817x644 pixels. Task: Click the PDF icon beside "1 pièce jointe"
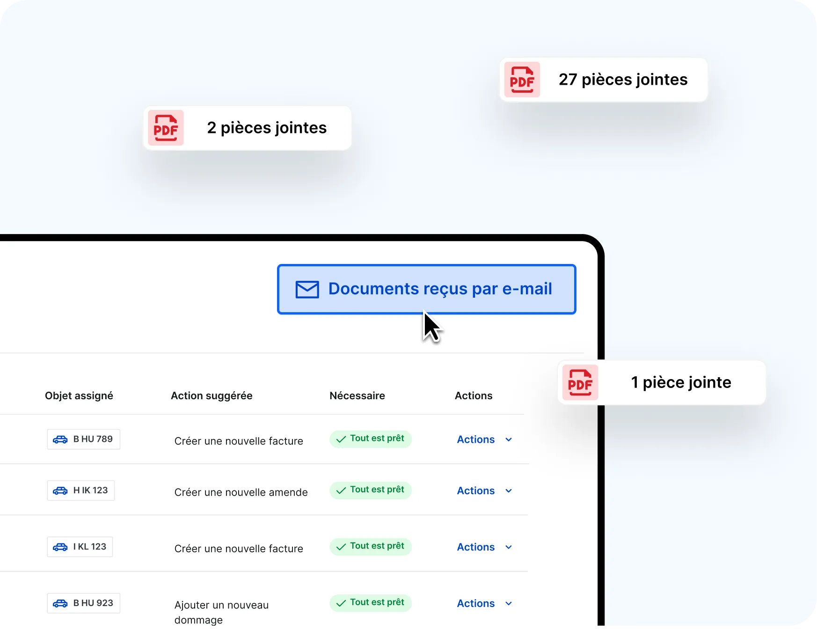pos(580,382)
